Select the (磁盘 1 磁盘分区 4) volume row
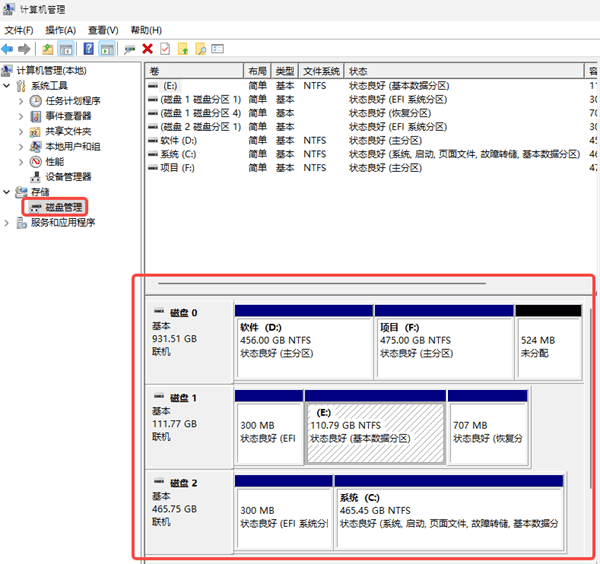Image resolution: width=600 pixels, height=564 pixels. click(x=372, y=113)
